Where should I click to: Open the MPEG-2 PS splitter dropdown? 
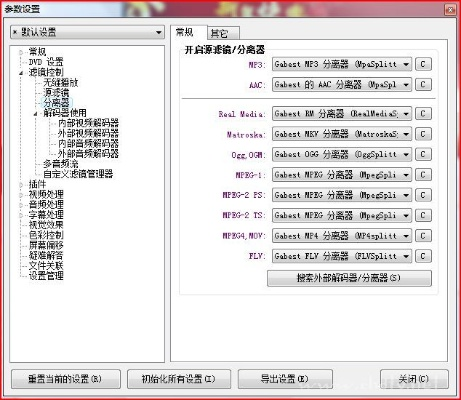pos(342,195)
